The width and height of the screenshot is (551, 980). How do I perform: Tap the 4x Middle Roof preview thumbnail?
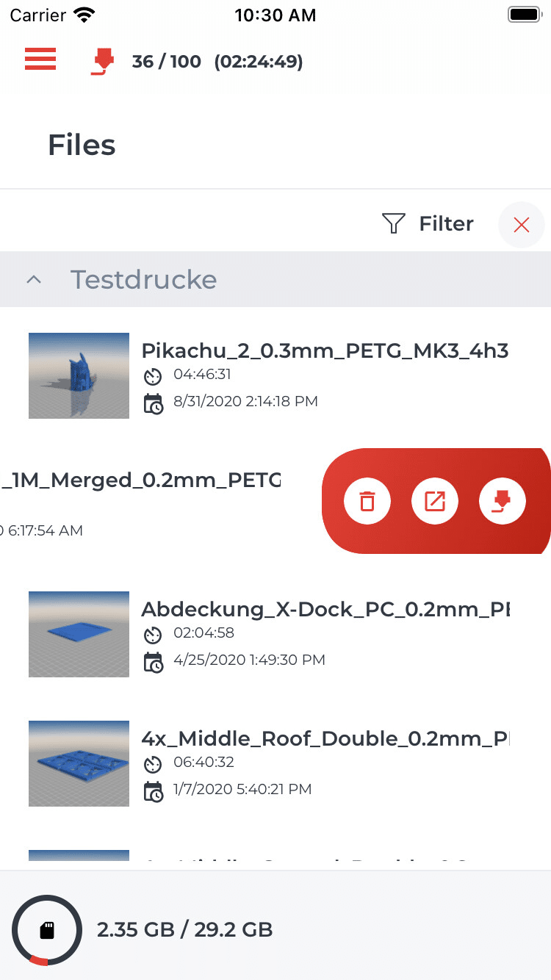point(79,763)
